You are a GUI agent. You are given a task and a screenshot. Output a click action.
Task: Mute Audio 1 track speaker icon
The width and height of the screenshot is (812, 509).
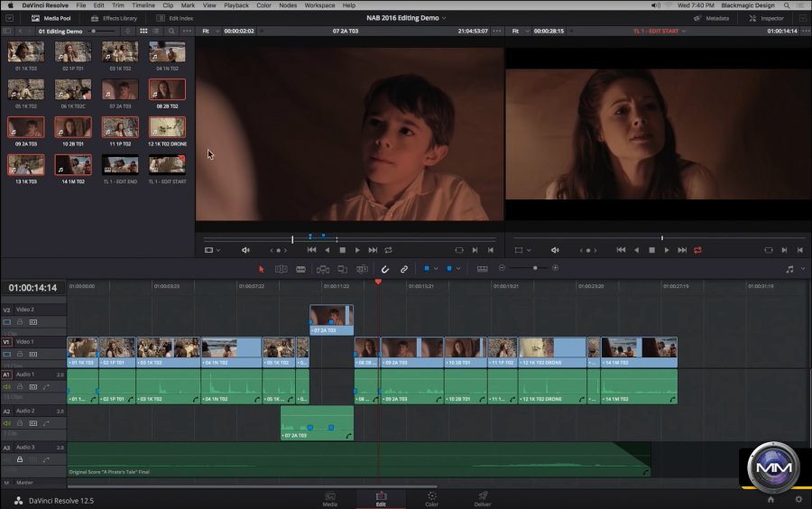click(x=6, y=387)
